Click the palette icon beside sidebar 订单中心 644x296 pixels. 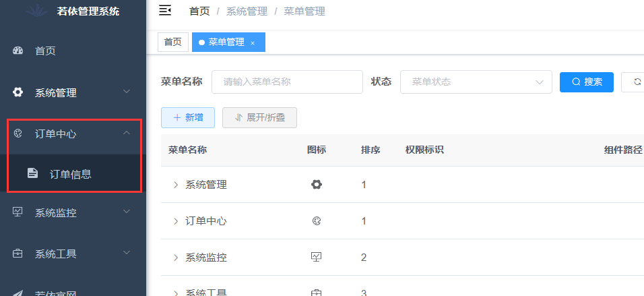tap(18, 134)
